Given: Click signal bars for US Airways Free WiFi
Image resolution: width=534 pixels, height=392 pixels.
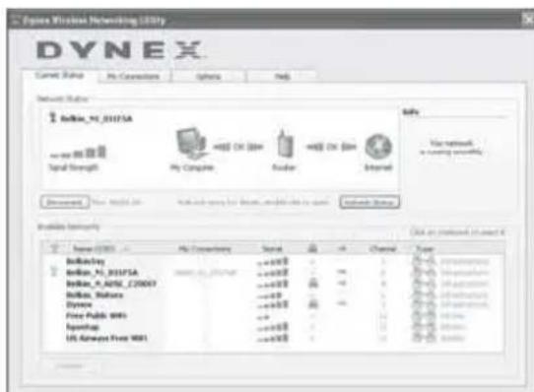Looking at the screenshot, I should coord(273,338).
